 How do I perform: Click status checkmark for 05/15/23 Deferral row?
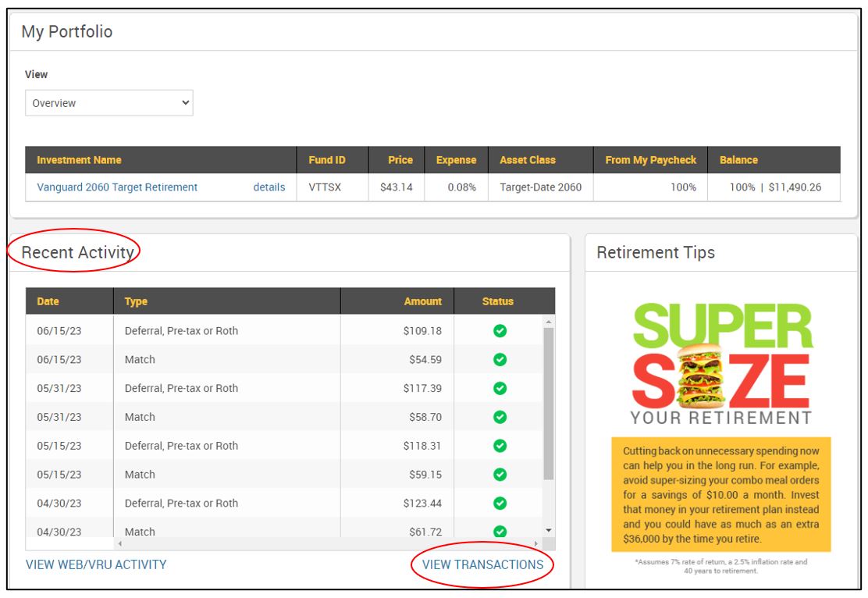point(500,446)
